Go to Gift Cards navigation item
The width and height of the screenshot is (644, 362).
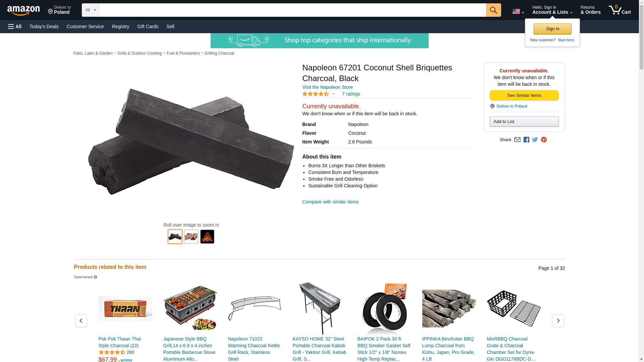coord(148,26)
